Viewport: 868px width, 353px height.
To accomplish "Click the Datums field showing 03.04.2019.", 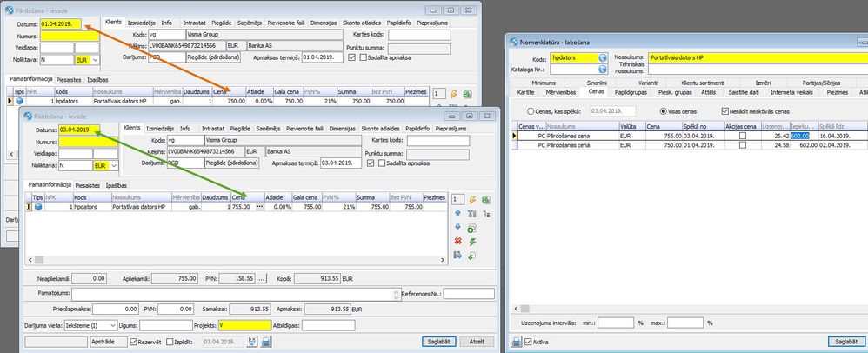I will tap(79, 130).
